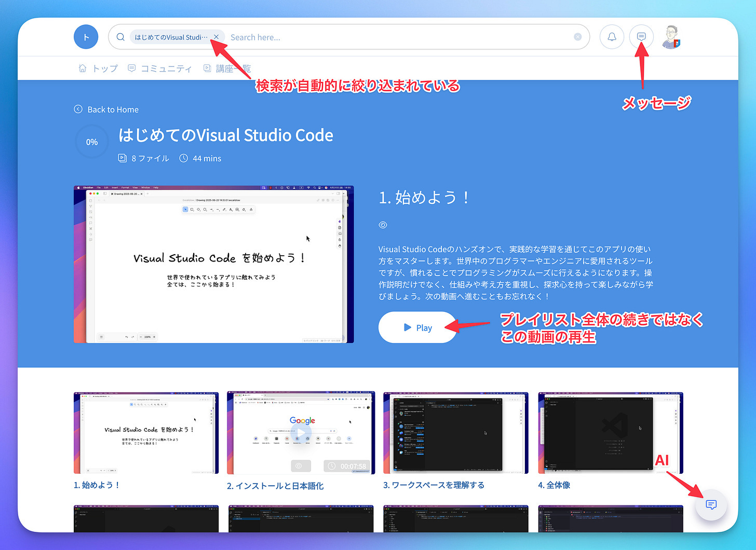
Task: Open the Google-page video thumbnail
Action: tap(301, 433)
